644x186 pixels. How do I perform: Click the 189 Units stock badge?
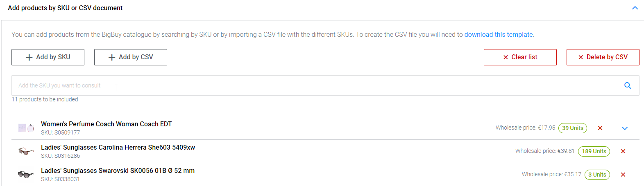click(x=594, y=151)
